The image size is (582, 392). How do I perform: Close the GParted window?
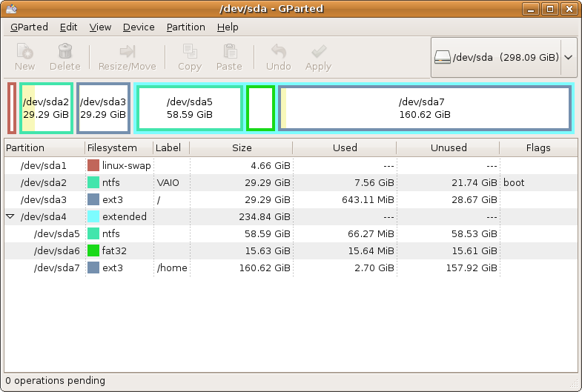coord(569,9)
